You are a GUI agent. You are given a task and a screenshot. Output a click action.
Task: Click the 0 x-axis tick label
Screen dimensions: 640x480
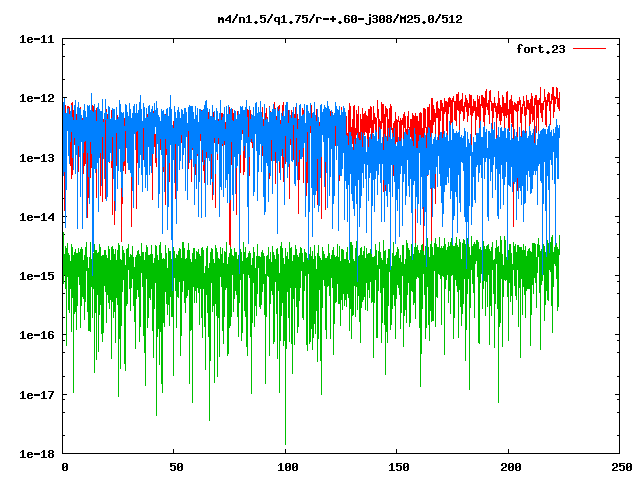coord(65,467)
